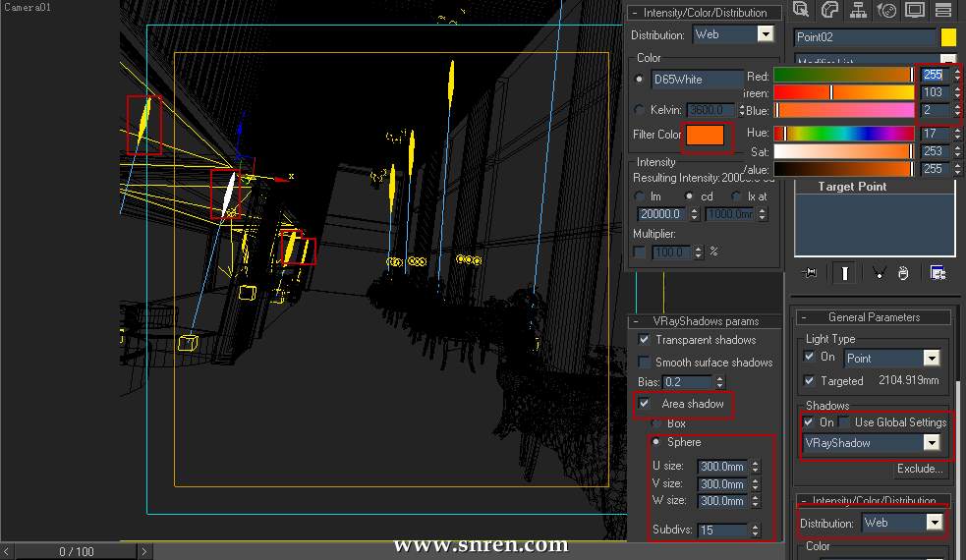Toggle Show End Result icon
Screen dimensions: 966x560
844,273
